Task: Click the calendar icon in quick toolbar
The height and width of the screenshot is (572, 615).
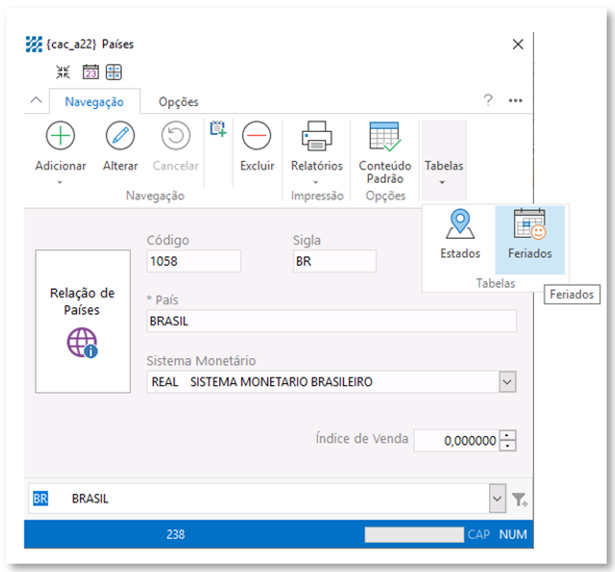Action: pos(90,72)
